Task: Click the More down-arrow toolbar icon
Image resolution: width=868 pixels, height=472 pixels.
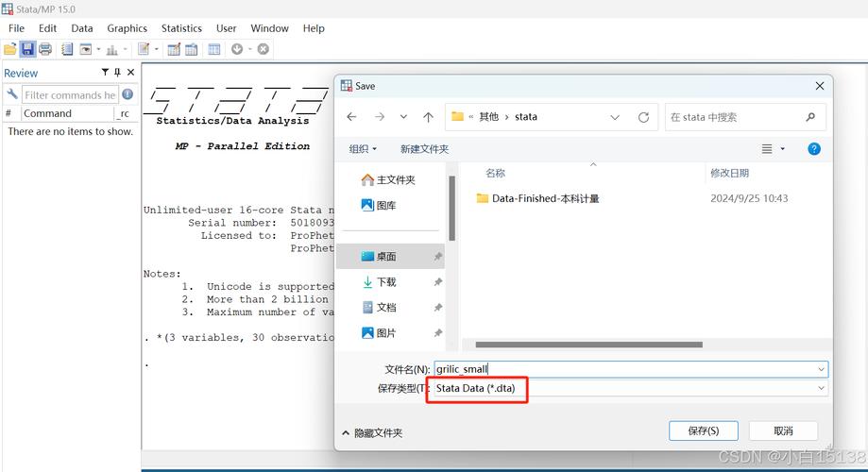Action: [x=237, y=49]
